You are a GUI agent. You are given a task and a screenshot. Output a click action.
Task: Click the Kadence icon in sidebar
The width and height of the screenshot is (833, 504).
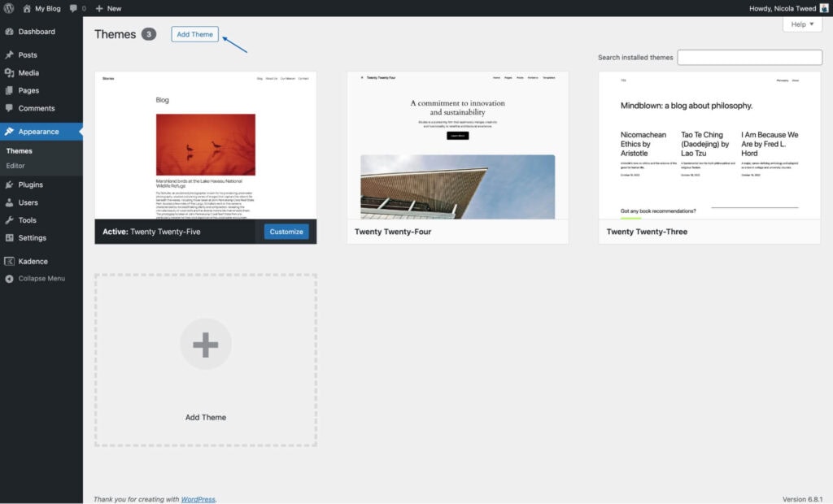[x=9, y=262]
